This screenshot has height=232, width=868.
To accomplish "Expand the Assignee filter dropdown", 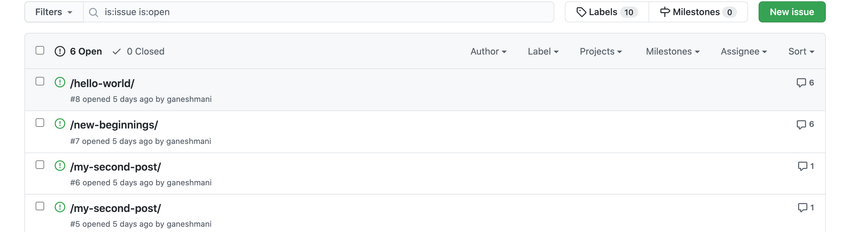I will coord(744,52).
